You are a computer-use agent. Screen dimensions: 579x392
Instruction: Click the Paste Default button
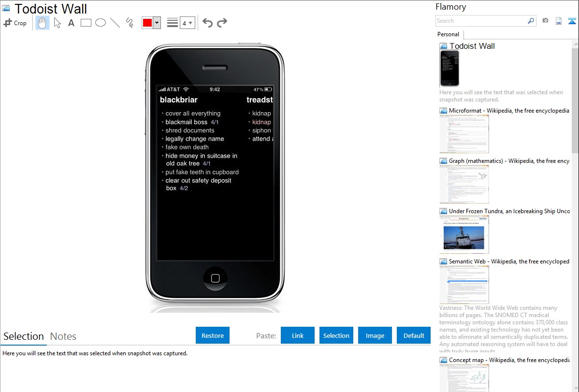[414, 335]
